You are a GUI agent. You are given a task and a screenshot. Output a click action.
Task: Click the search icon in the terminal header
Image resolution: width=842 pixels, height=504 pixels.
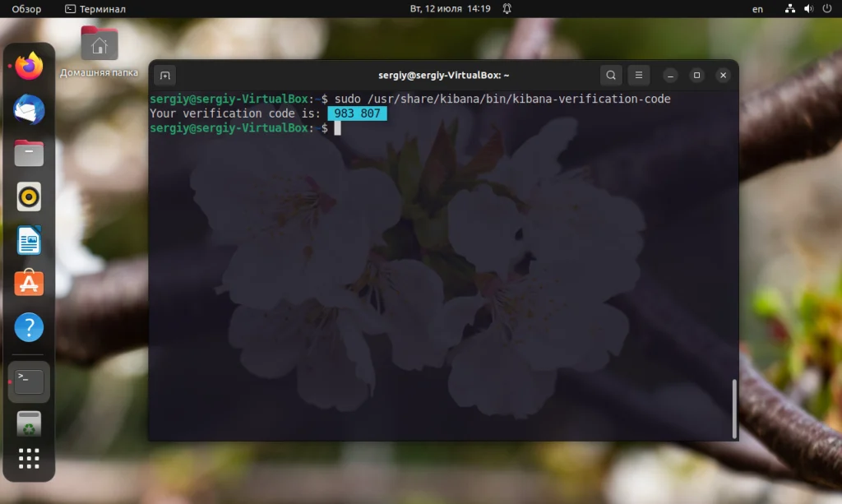coord(611,75)
